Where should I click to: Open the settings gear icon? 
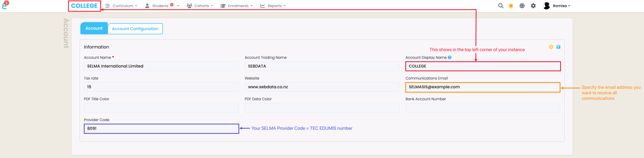[533, 6]
